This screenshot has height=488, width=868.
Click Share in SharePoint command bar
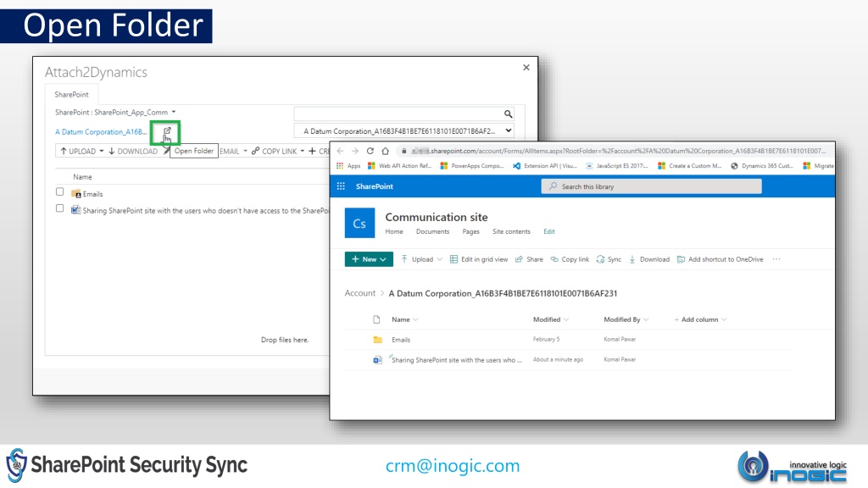[x=529, y=259]
